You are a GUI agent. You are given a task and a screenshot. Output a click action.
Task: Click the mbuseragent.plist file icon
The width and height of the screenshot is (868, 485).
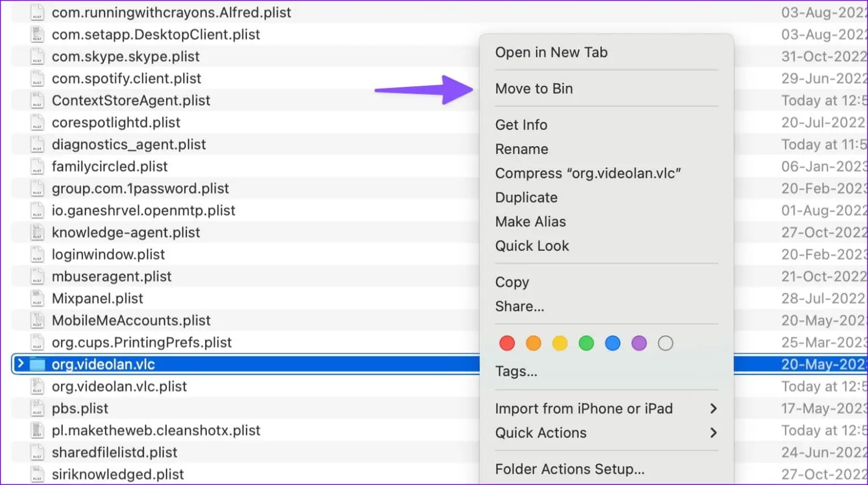coord(37,277)
